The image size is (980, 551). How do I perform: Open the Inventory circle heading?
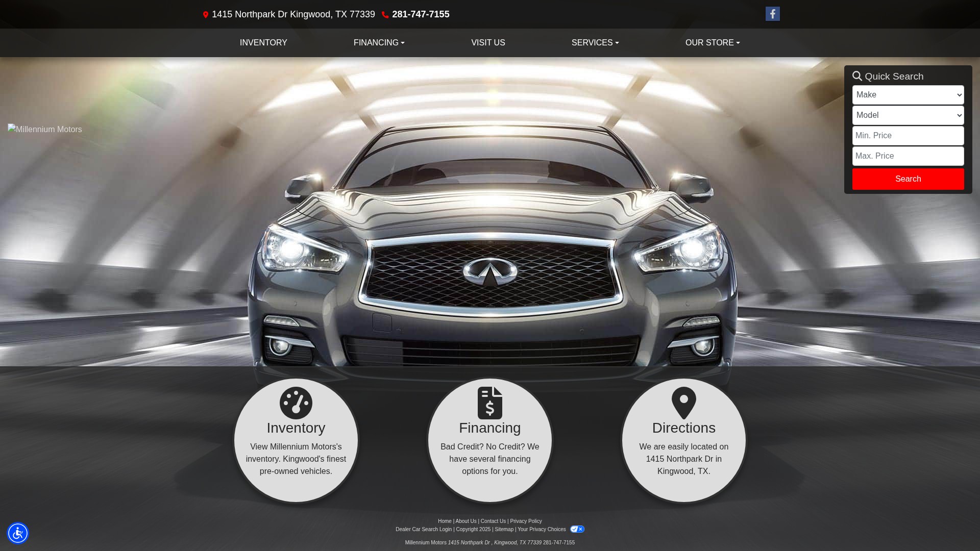(x=296, y=428)
